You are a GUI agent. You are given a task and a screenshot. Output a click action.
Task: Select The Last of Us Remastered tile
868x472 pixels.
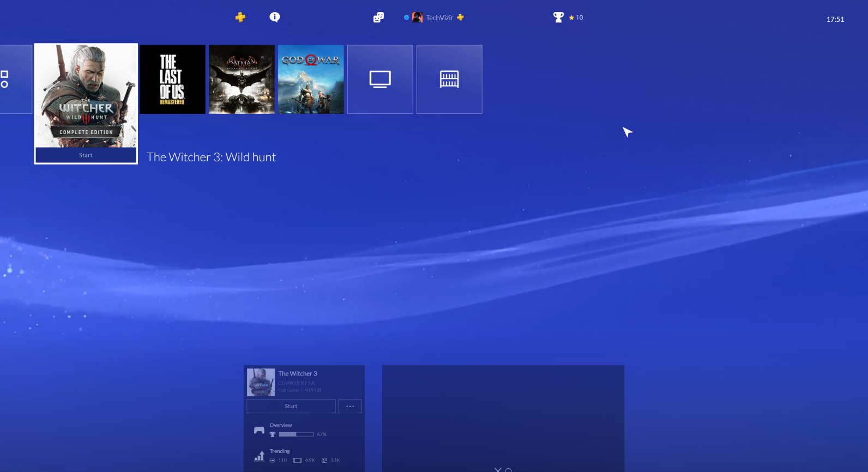172,80
